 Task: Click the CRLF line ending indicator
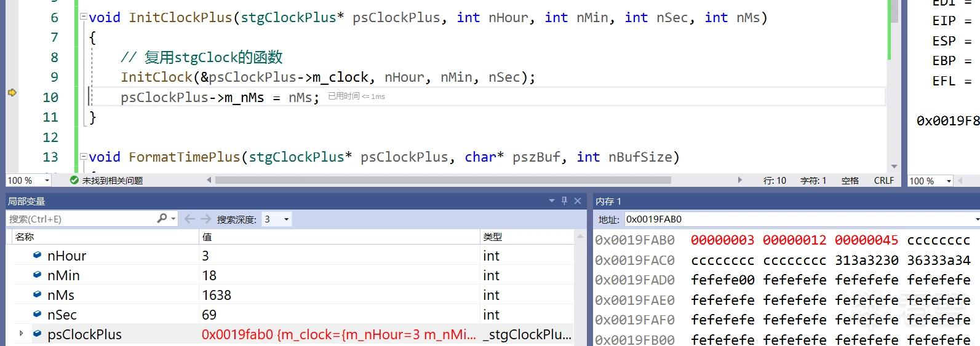pos(884,180)
